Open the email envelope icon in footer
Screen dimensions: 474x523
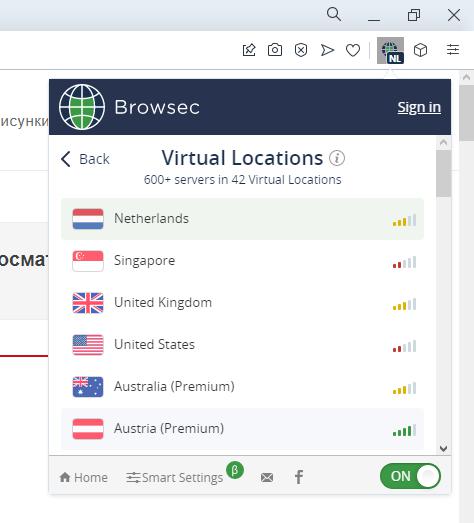click(267, 477)
